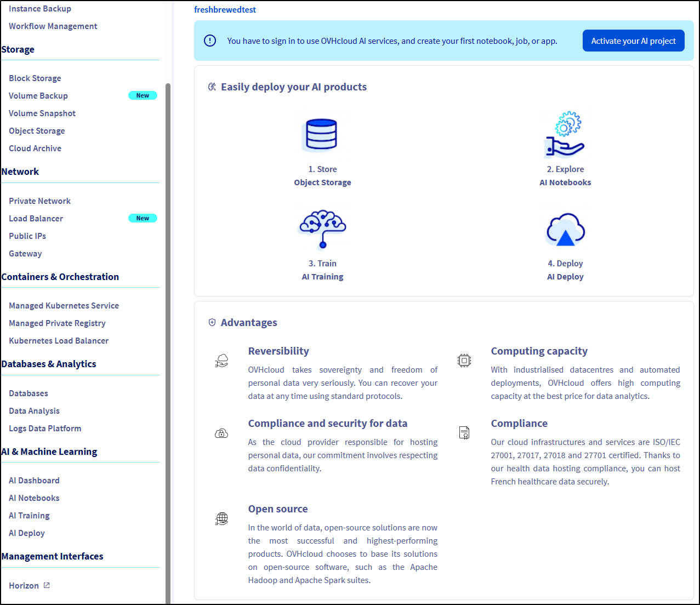This screenshot has height=605, width=700.
Task: Click the external link icon beside Horizon
Action: tap(47, 585)
